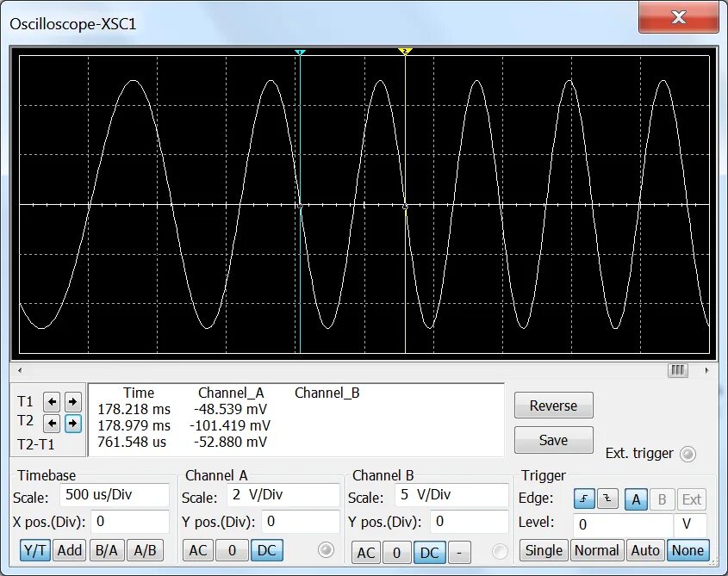Click the Channel_B column header
Image resolution: width=728 pixels, height=576 pixels.
click(327, 393)
